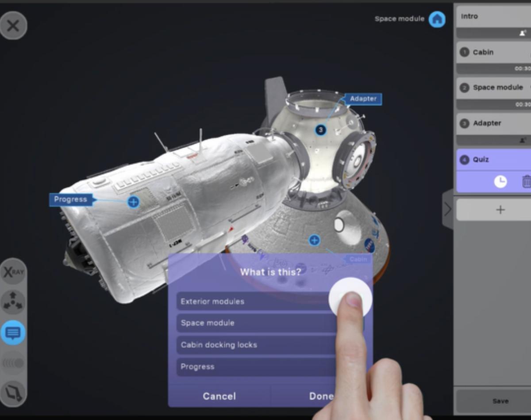Select the numbered marker 3 on Adapter
Image resolution: width=531 pixels, height=420 pixels.
pos(320,130)
